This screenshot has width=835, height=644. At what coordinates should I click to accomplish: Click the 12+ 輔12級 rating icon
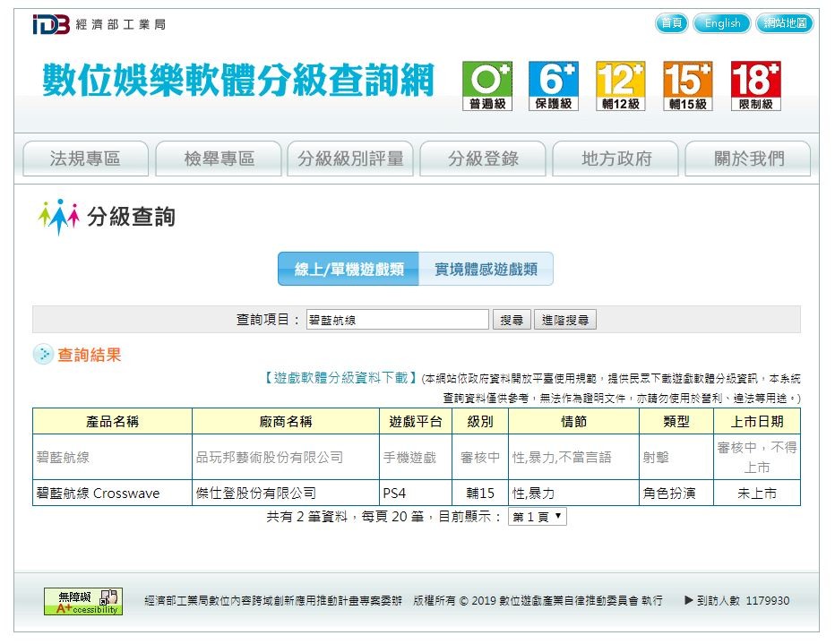coord(620,86)
